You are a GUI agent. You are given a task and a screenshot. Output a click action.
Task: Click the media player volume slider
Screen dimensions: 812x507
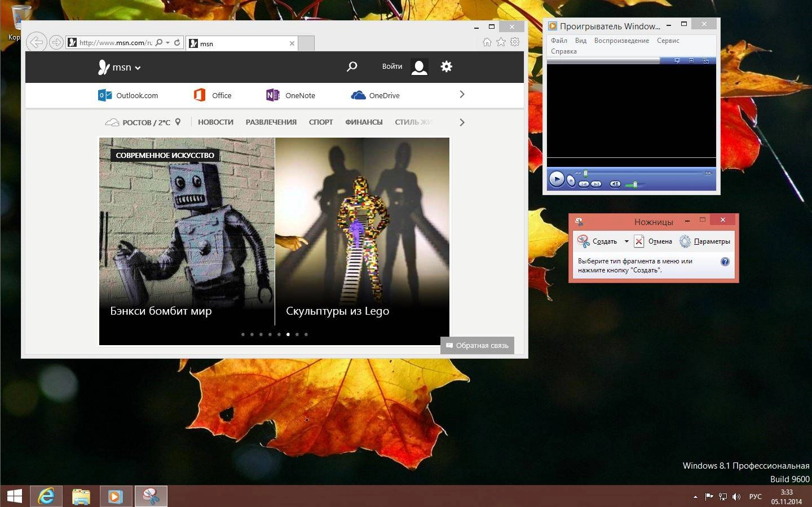[635, 184]
